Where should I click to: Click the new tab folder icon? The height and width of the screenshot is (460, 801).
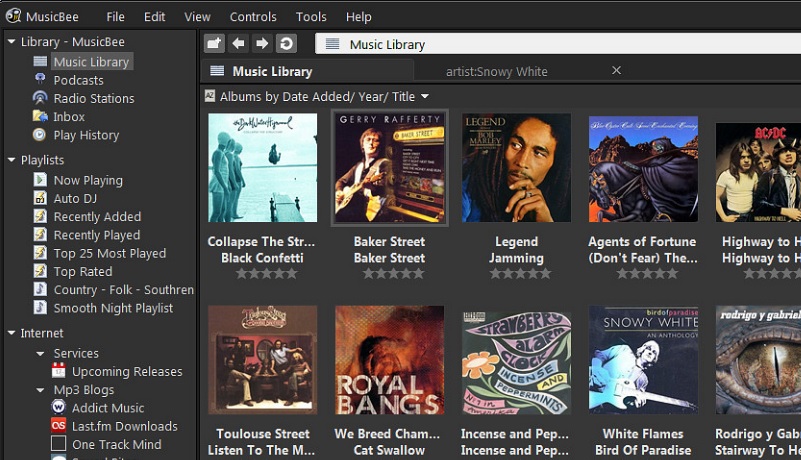214,43
